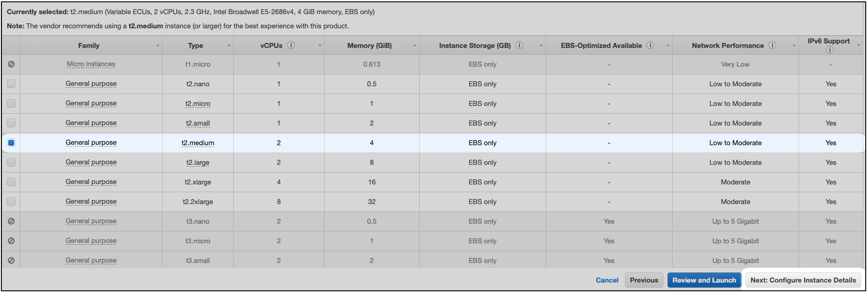Open the Type column sort dropdown

(x=229, y=45)
